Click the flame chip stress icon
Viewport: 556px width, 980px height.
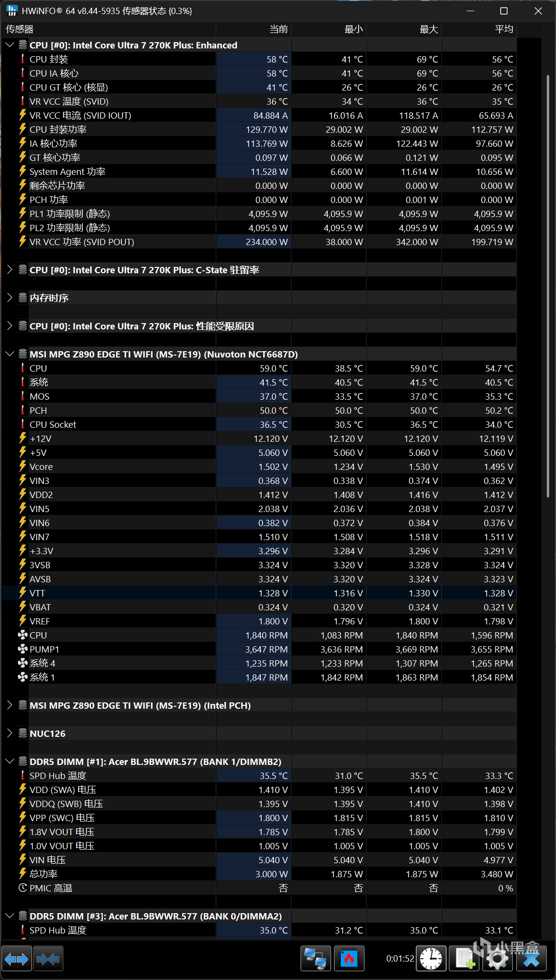(349, 958)
